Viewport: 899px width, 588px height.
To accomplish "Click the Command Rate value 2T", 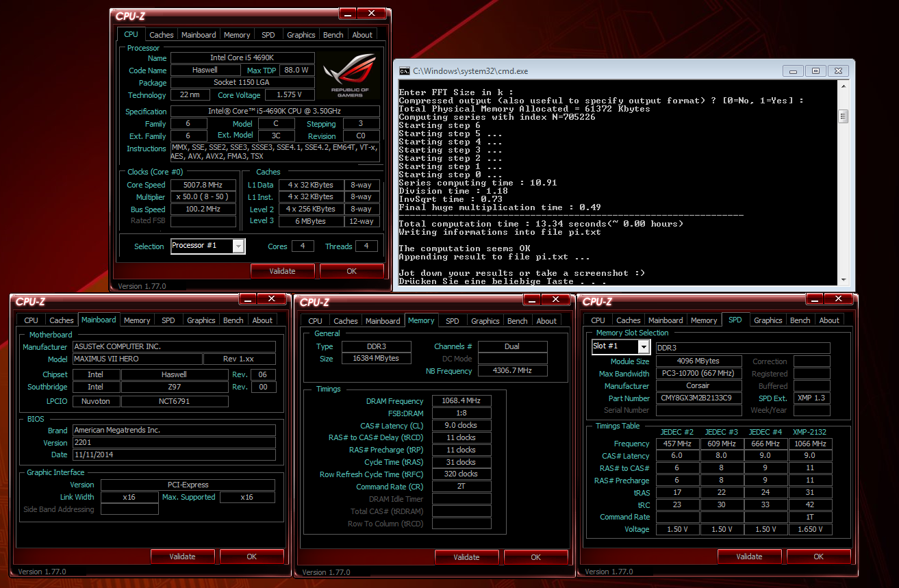I will tap(461, 487).
